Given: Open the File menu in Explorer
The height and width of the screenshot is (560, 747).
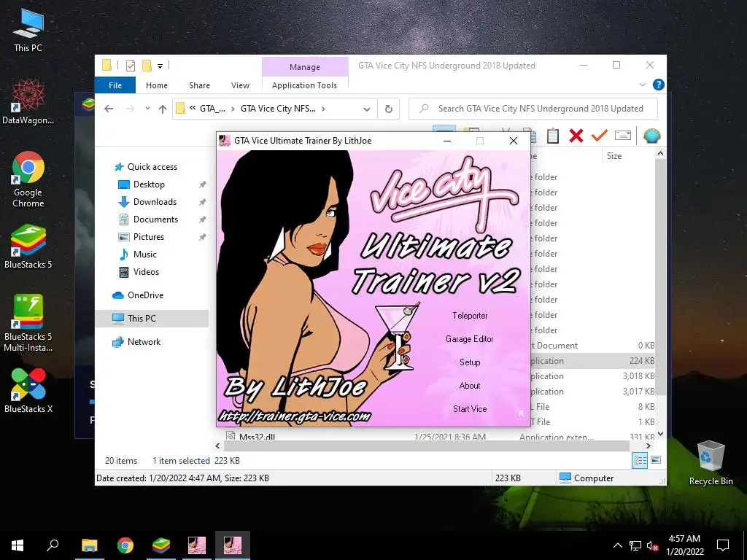Looking at the screenshot, I should click(115, 85).
